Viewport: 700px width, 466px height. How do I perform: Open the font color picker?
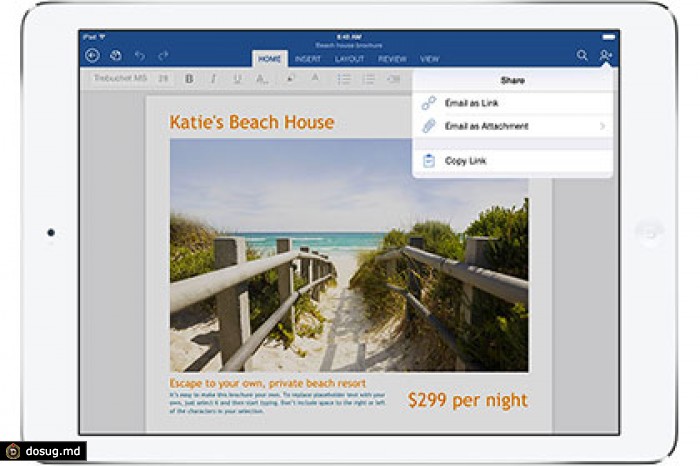[315, 78]
